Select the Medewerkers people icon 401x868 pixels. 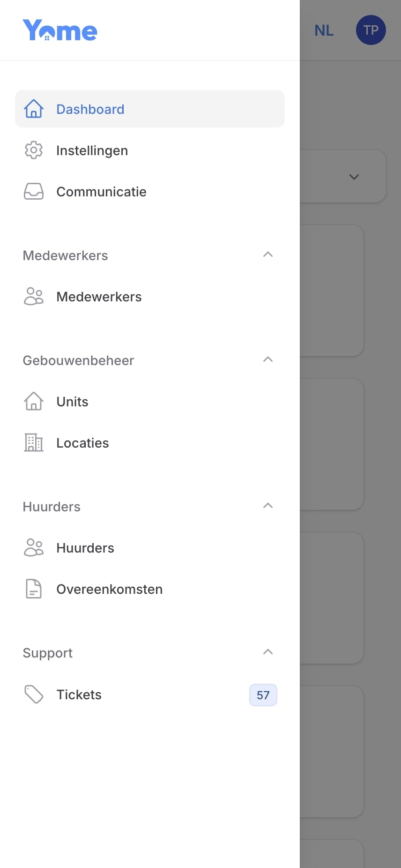pos(33,296)
